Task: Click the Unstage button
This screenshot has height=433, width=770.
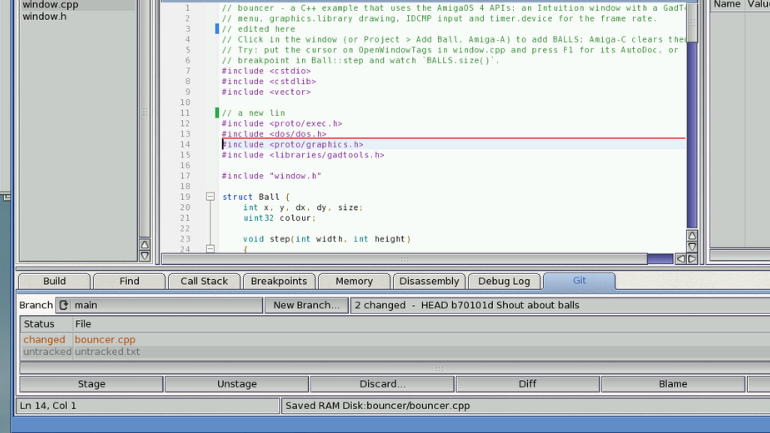Action: tap(237, 384)
